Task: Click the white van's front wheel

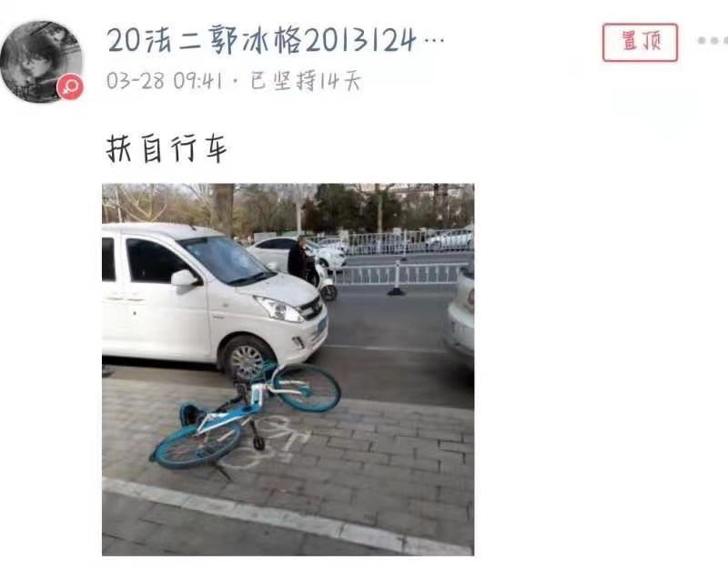Action: click(248, 358)
